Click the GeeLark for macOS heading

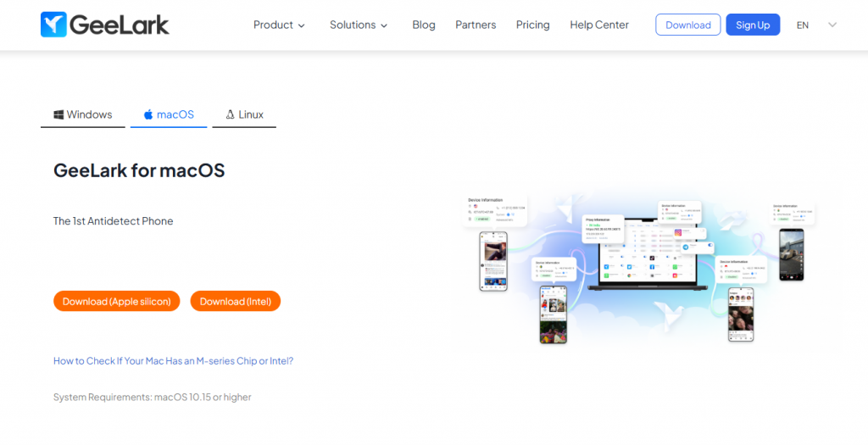[139, 170]
